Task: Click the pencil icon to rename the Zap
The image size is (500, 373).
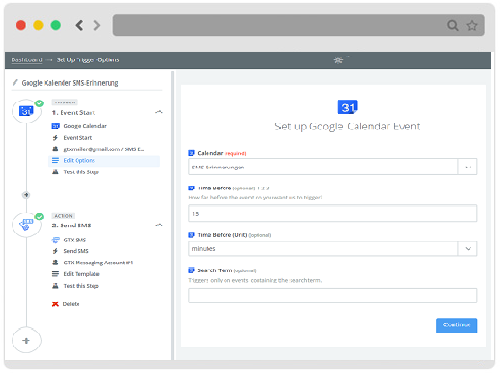Action: point(15,82)
